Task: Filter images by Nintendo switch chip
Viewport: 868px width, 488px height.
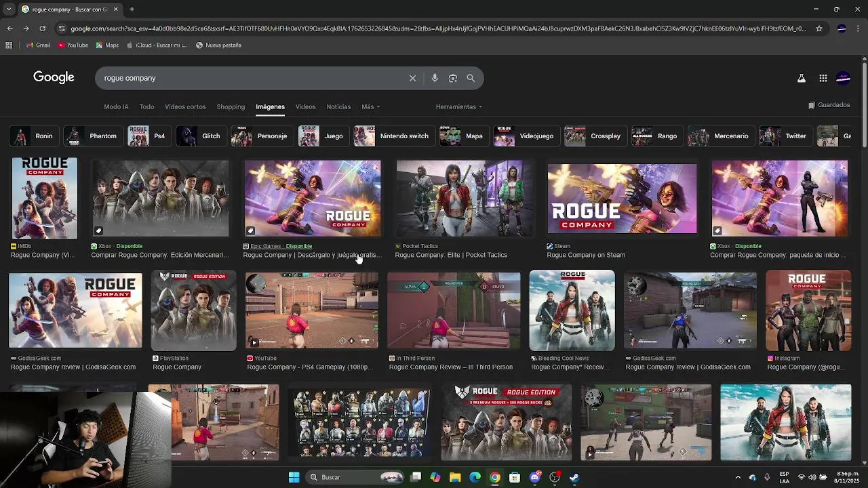Action: click(x=394, y=136)
